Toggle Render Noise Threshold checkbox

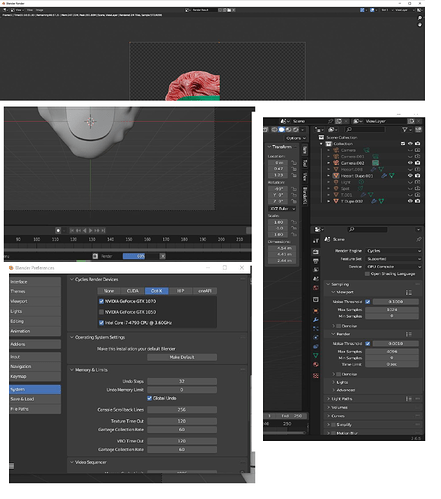(x=368, y=344)
